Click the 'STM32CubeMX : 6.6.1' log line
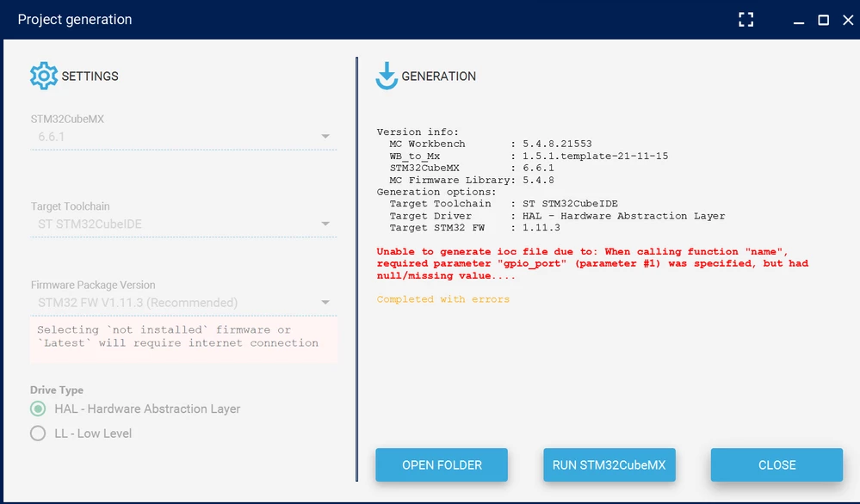Viewport: 860px width, 504px height. (x=472, y=169)
